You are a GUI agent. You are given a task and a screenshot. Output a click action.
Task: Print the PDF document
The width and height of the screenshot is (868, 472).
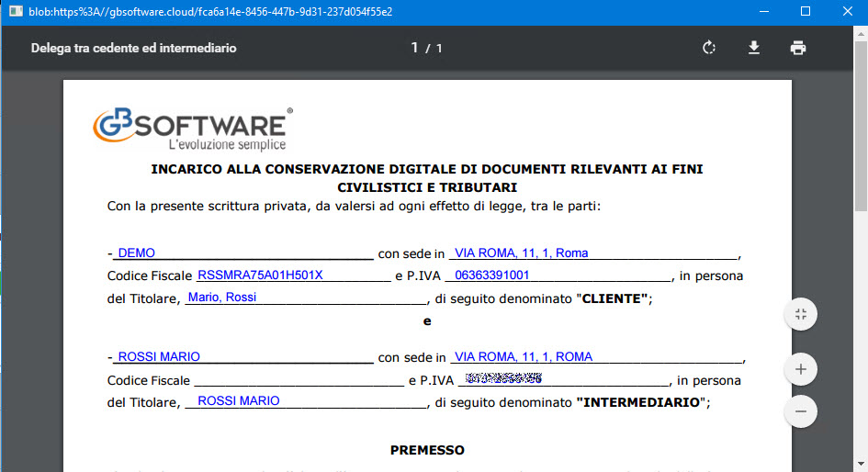(797, 48)
